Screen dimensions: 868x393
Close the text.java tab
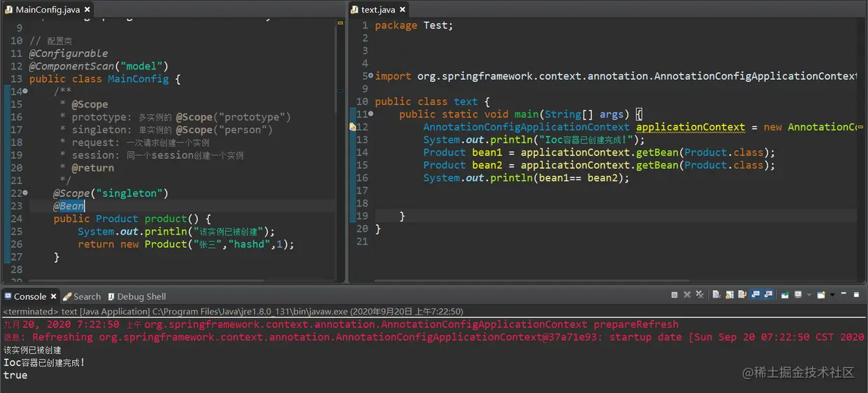[402, 10]
